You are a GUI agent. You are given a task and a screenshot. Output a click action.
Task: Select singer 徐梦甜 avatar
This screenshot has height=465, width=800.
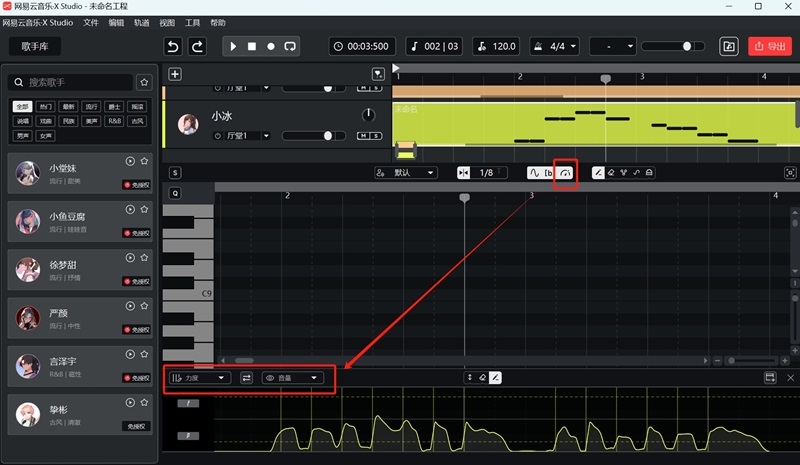pos(28,270)
